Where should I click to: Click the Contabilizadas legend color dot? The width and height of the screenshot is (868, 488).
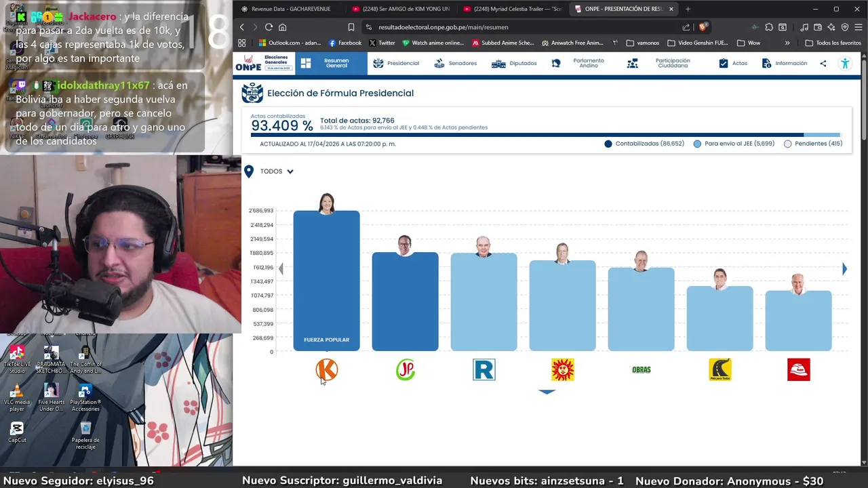tap(608, 144)
